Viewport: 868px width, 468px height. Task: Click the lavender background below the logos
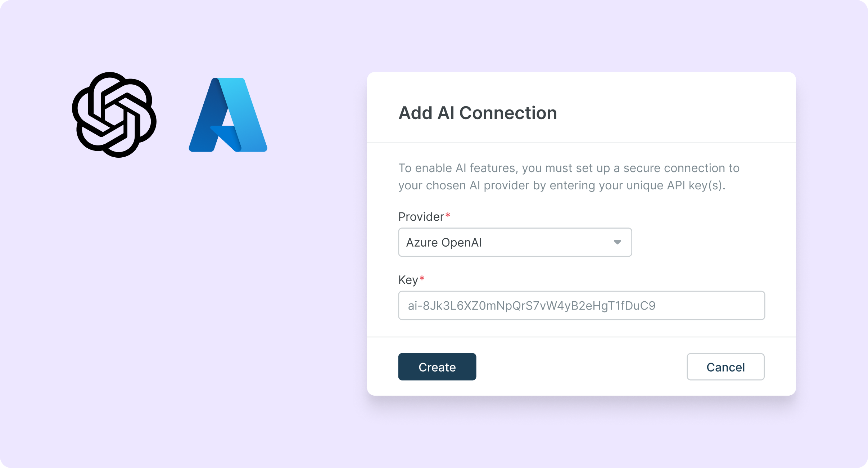(169, 288)
